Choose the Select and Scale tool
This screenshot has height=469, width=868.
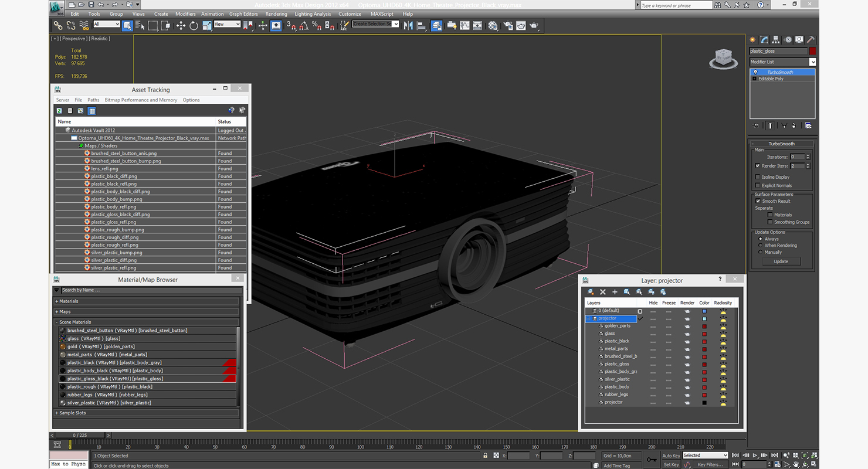coord(206,26)
